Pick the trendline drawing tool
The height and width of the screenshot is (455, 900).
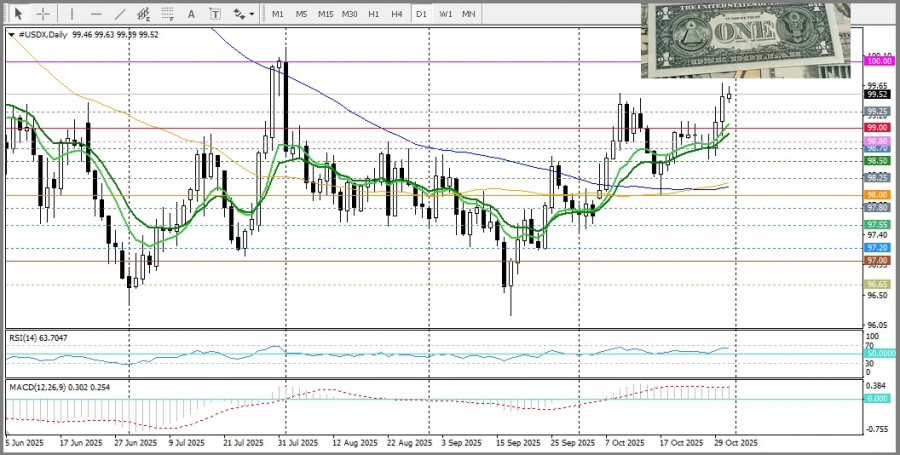click(x=120, y=14)
